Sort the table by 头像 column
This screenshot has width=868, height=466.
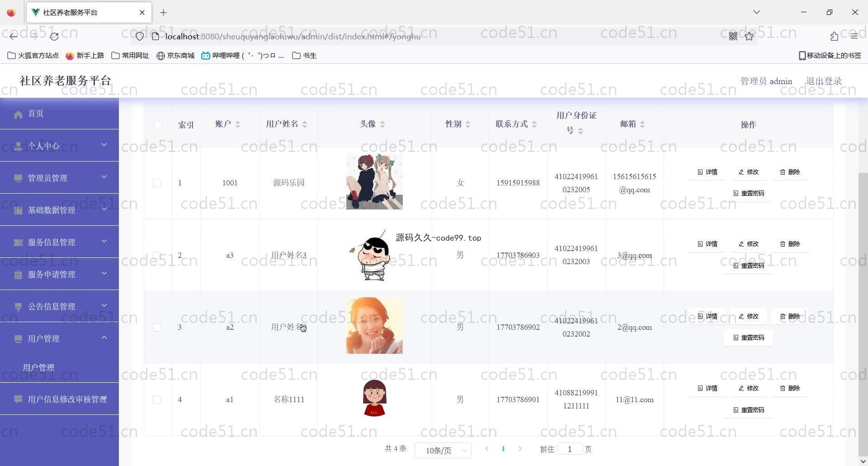(x=382, y=124)
